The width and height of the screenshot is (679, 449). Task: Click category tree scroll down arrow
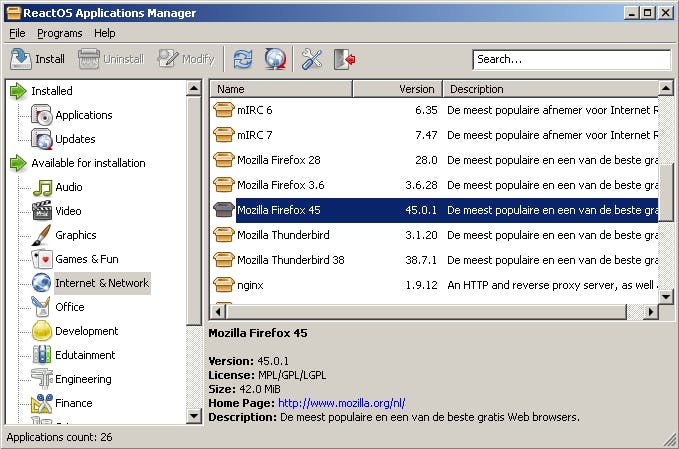tap(194, 416)
